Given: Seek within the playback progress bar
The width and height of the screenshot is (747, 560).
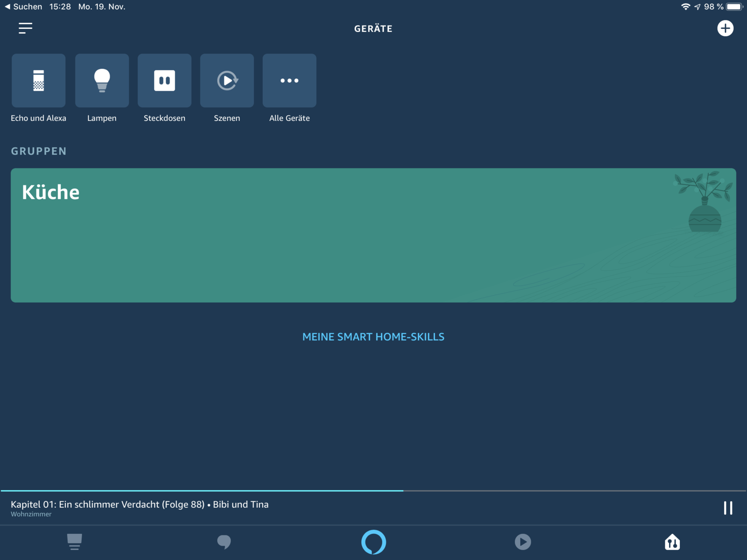Looking at the screenshot, I should point(373,491).
